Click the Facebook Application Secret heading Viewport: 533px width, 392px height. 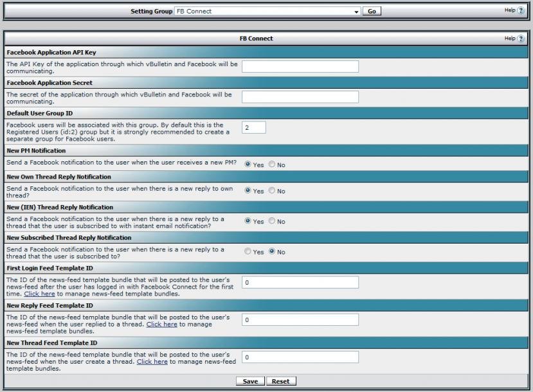click(x=50, y=83)
